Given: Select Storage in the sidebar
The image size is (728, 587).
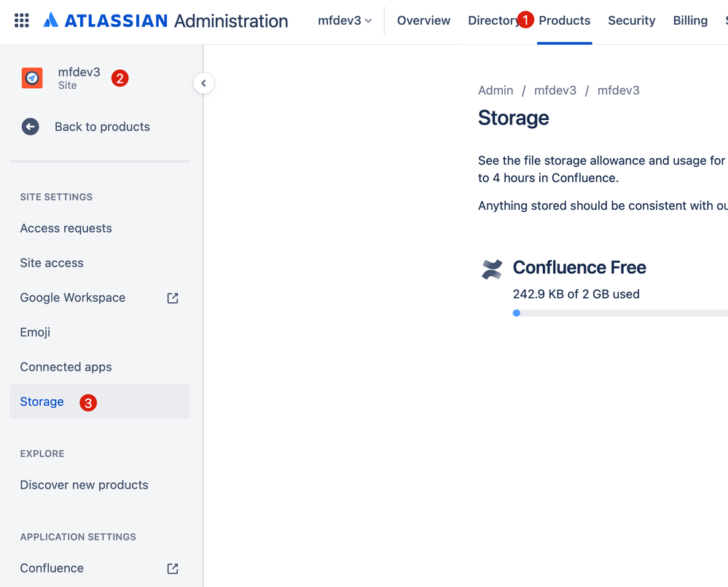Looking at the screenshot, I should click(x=99, y=401).
